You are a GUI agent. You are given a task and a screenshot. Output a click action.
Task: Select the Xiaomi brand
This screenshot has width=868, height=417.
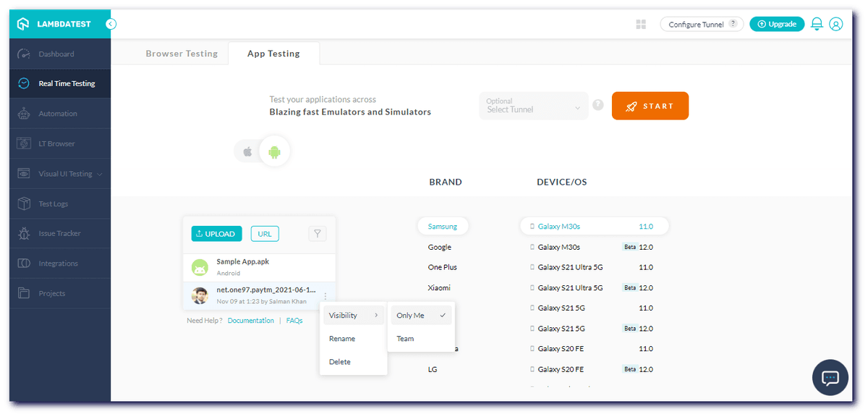439,287
